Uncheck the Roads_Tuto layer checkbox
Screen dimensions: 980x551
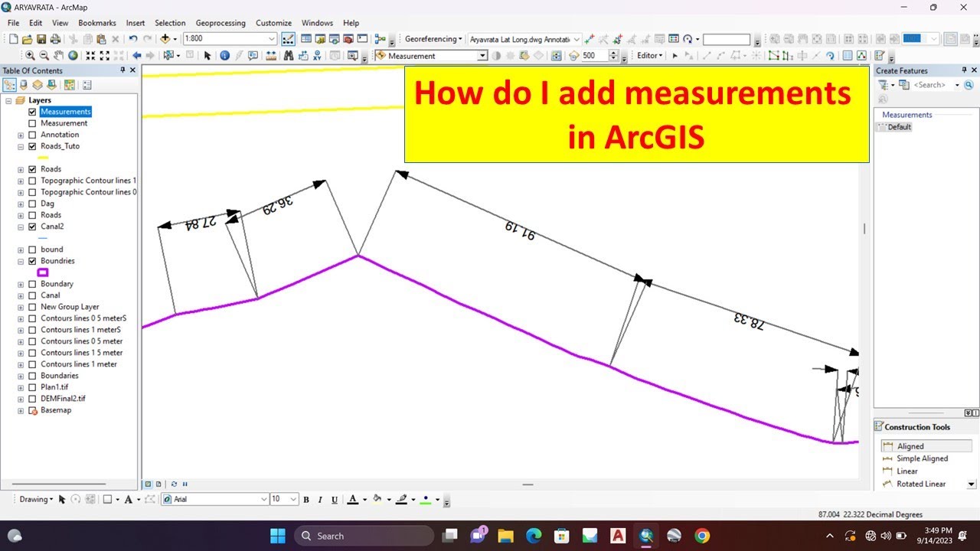click(x=32, y=146)
